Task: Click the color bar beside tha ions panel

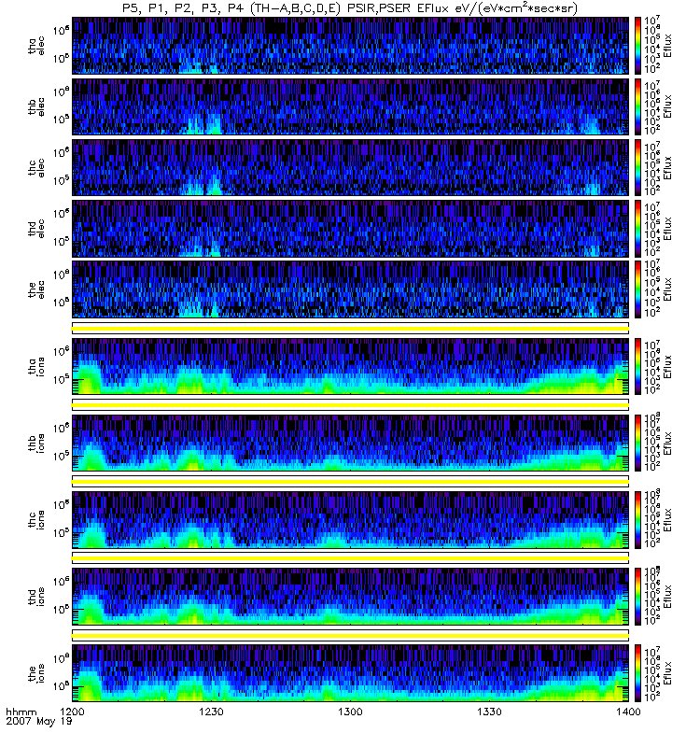Action: point(638,367)
